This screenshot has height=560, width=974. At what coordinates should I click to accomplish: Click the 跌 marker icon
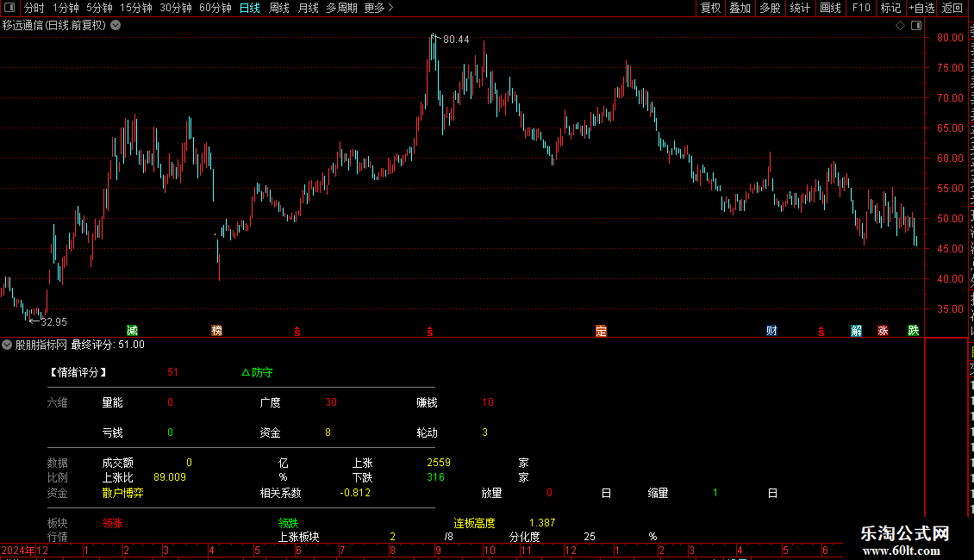pyautogui.click(x=913, y=330)
